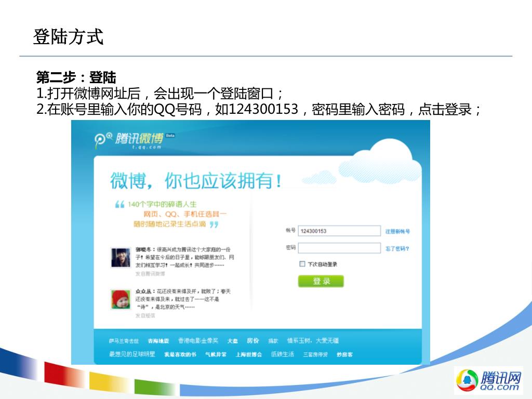Screen dimensions: 532x399
Task: Open the 气候异常 topic link
Action: pyautogui.click(x=216, y=354)
